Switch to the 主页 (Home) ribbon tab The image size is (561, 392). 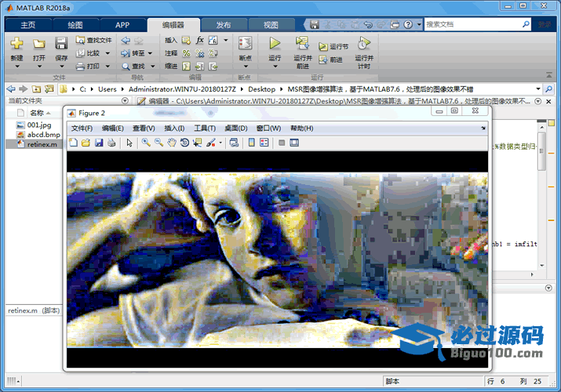pyautogui.click(x=28, y=25)
